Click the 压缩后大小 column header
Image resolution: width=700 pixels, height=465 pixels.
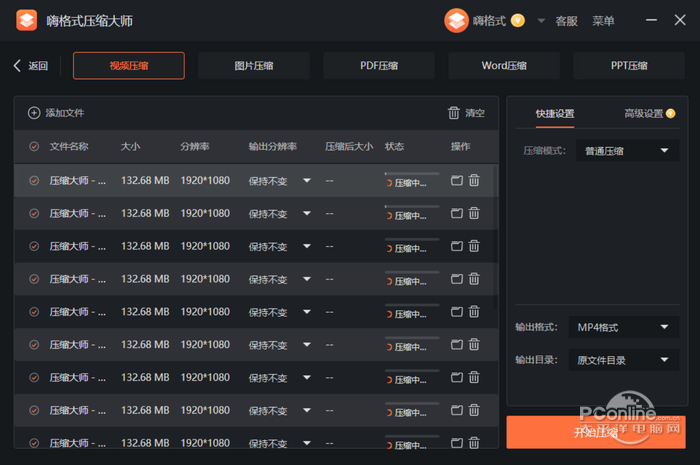(x=349, y=146)
